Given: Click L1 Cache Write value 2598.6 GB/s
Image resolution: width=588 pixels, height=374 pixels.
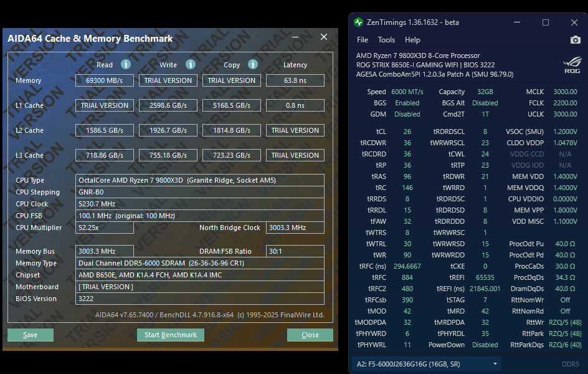Looking at the screenshot, I should pos(168,105).
